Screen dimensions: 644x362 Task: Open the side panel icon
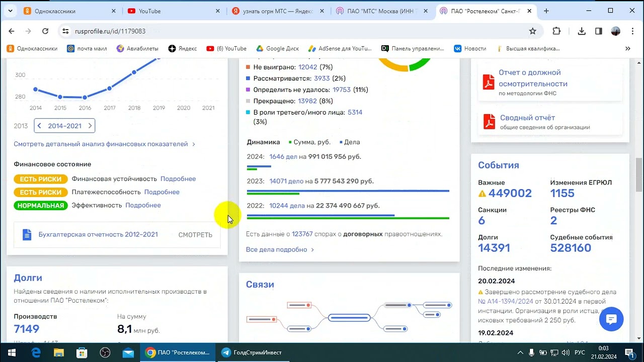[599, 31]
